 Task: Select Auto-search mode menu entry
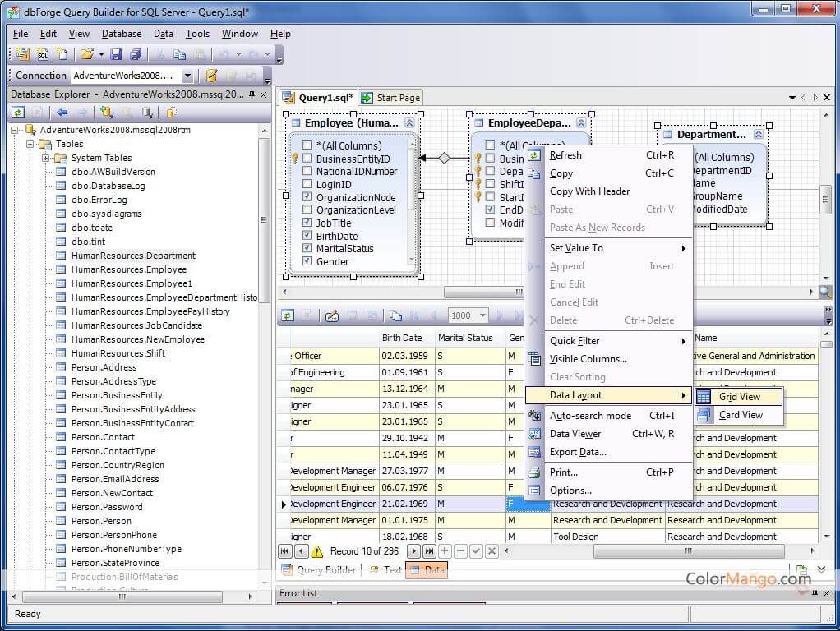[x=608, y=416]
